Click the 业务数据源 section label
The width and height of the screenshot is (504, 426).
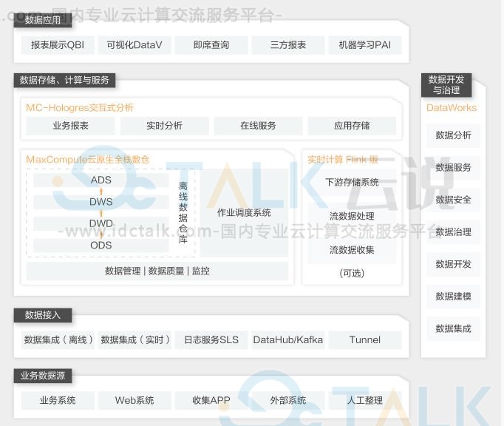click(42, 376)
